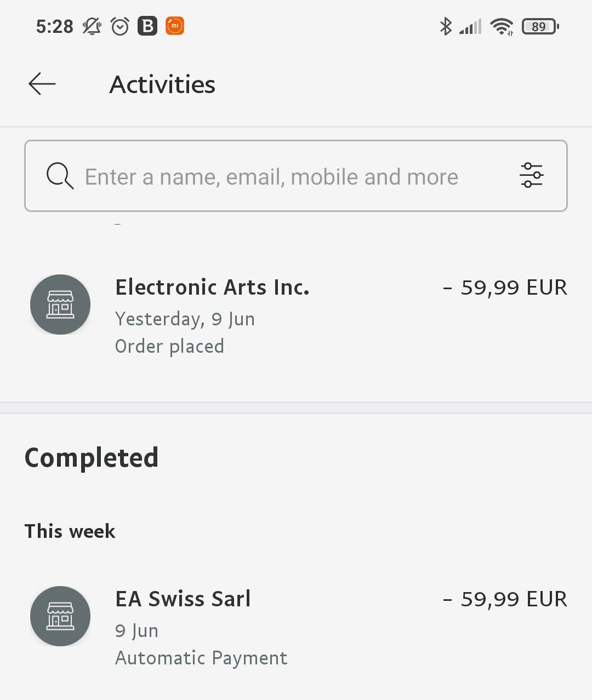Tap the search magnifier icon
The width and height of the screenshot is (592, 700).
point(60,176)
